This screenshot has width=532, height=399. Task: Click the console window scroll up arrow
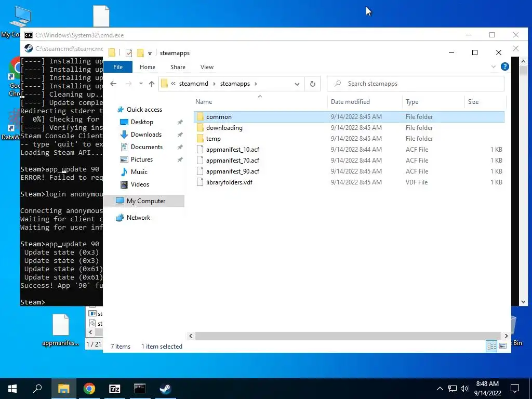[523, 61]
